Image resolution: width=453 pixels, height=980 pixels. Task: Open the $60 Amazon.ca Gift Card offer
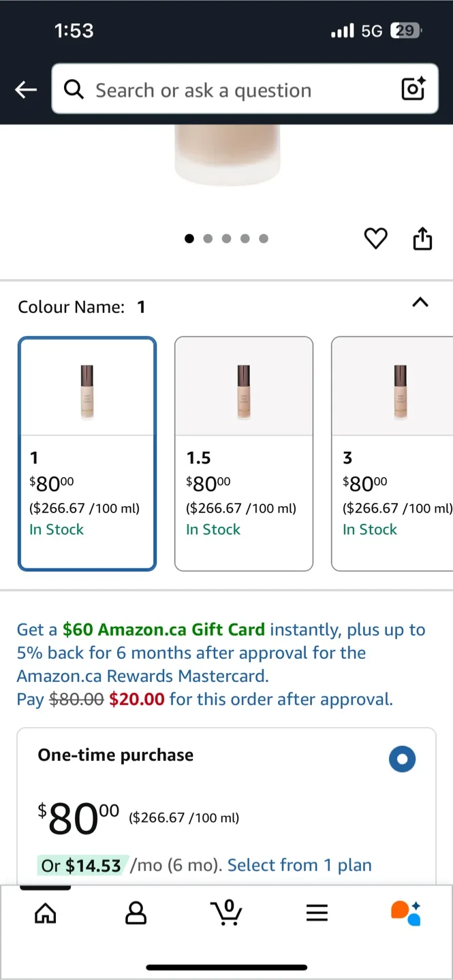pos(163,630)
